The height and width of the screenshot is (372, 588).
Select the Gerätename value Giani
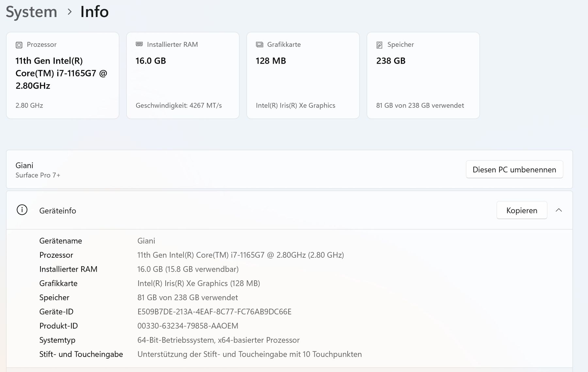146,241
